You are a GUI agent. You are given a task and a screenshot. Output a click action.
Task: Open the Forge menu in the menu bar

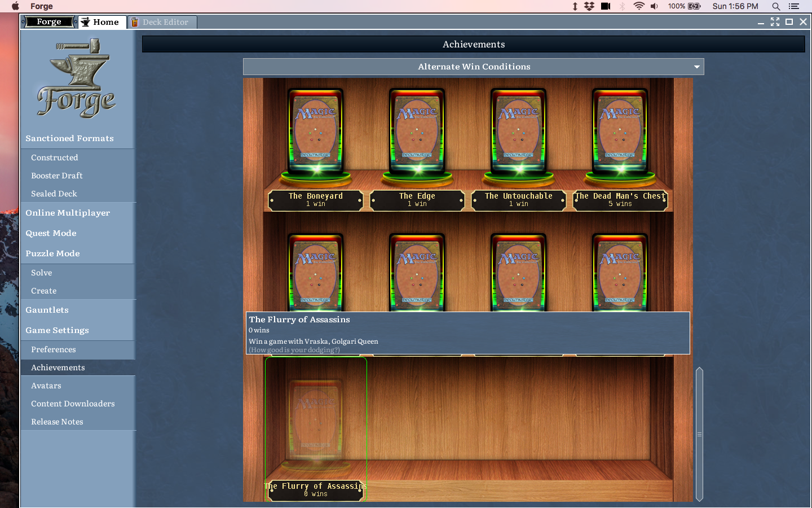click(42, 6)
